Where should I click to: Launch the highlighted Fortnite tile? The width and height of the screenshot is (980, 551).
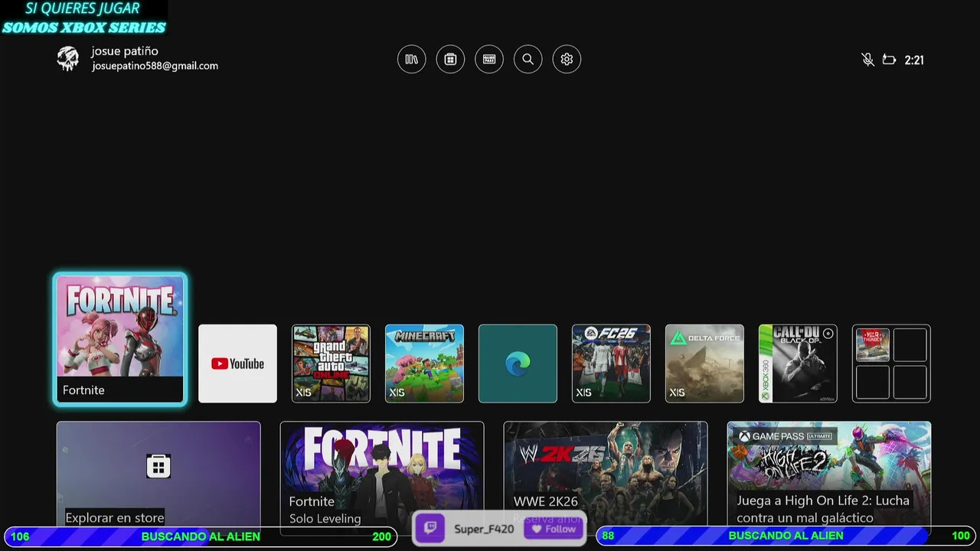click(120, 339)
